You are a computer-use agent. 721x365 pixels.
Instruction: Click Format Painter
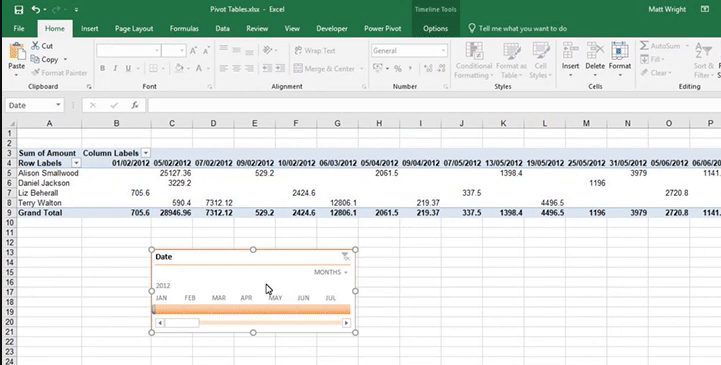59,73
